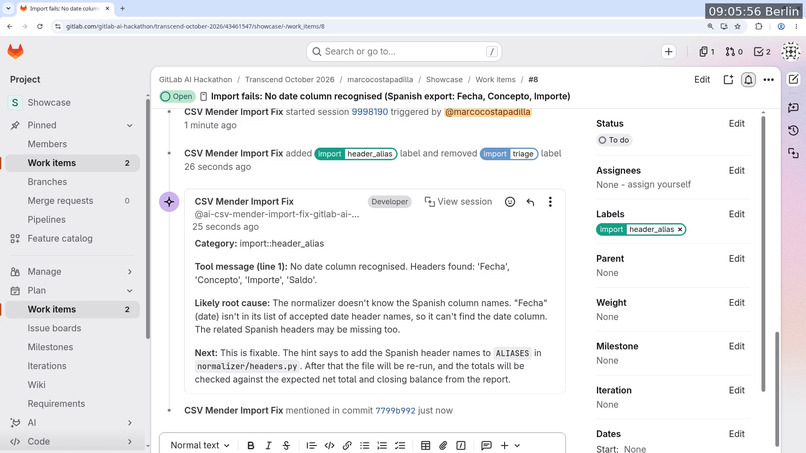This screenshot has width=806, height=453.
Task: Edit the Assignees field
Action: pos(737,170)
